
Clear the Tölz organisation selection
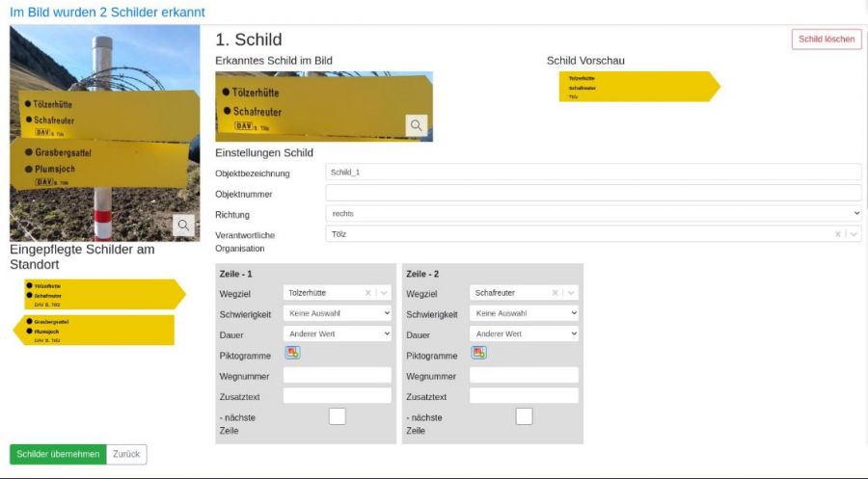(837, 233)
